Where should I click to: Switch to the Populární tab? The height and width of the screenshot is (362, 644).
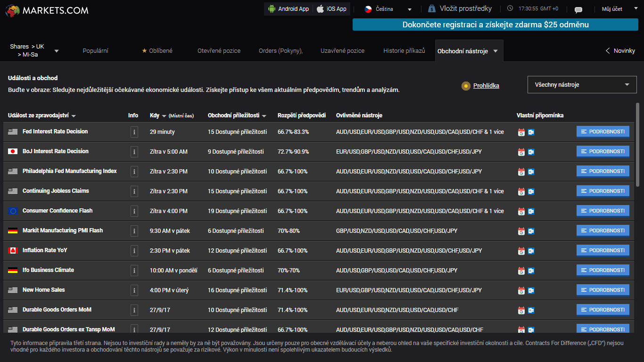pyautogui.click(x=96, y=50)
